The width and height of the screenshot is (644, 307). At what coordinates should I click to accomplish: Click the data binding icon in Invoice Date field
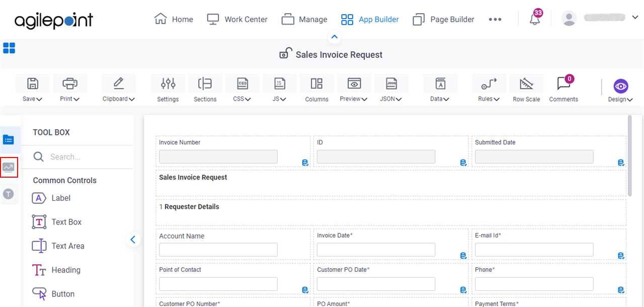[x=463, y=256]
